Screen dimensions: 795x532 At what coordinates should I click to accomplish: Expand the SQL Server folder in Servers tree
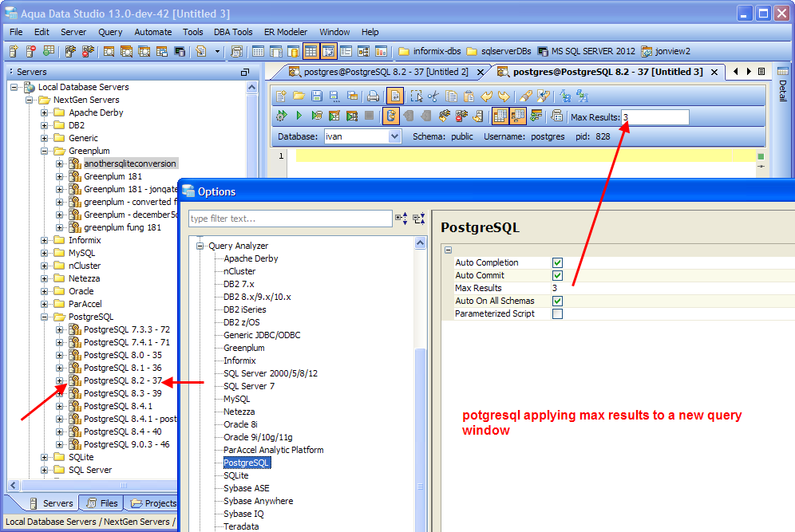click(44, 471)
